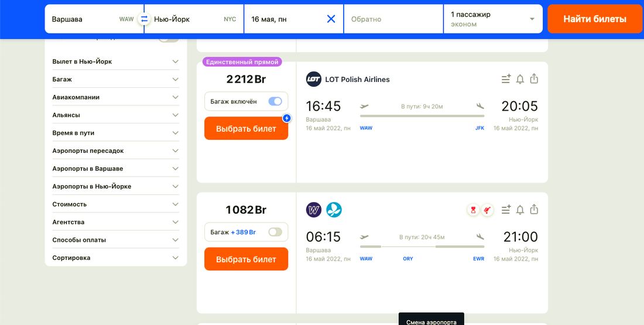The image size is (644, 325).
Task: Open passenger and class dropdown
Action: click(x=493, y=19)
